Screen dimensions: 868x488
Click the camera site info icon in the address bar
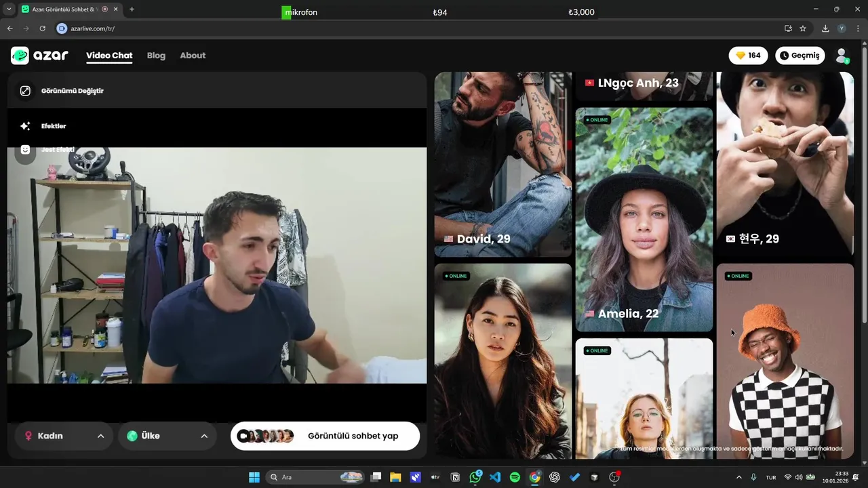(x=62, y=28)
